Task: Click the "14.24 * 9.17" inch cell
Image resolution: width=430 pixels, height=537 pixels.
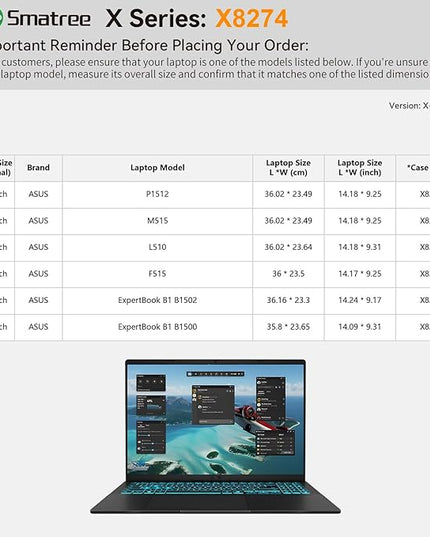Action: [x=360, y=300]
